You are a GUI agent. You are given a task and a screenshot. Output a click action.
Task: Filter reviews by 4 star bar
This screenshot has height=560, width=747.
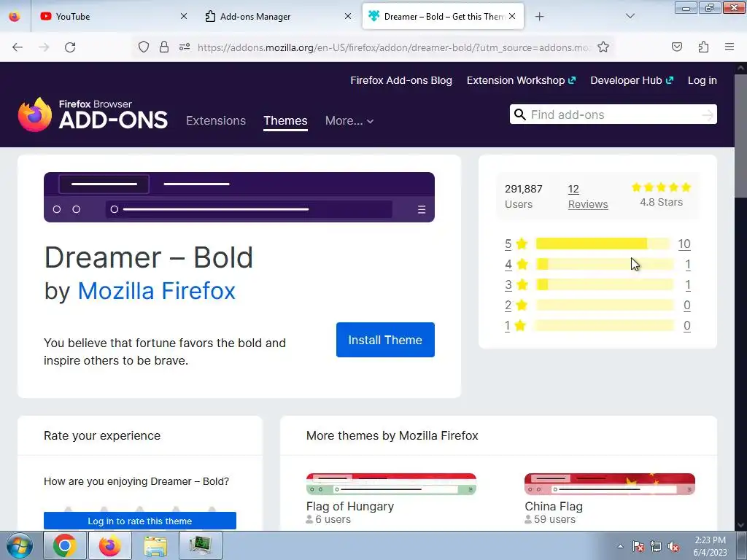[x=605, y=264]
